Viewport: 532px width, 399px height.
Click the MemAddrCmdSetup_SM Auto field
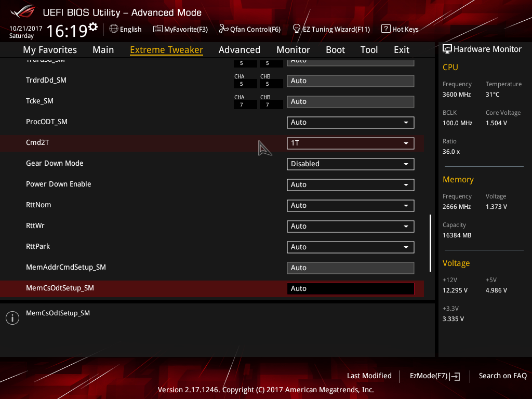pyautogui.click(x=351, y=268)
